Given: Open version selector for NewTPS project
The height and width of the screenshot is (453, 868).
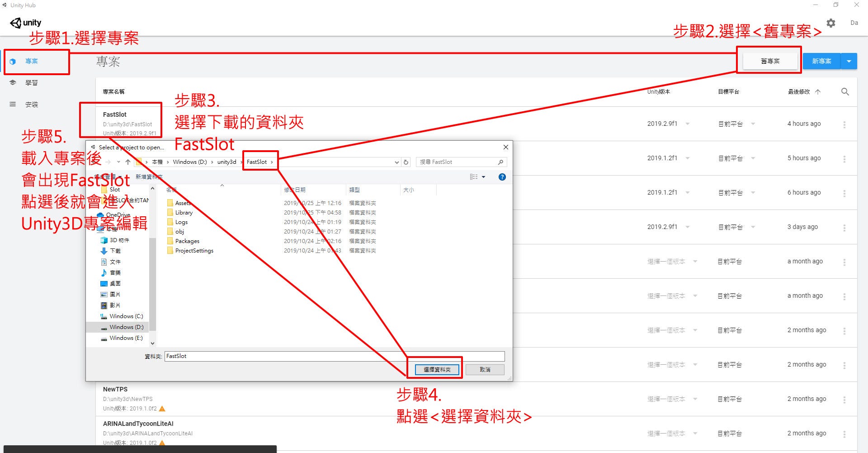Looking at the screenshot, I should pyautogui.click(x=672, y=399).
